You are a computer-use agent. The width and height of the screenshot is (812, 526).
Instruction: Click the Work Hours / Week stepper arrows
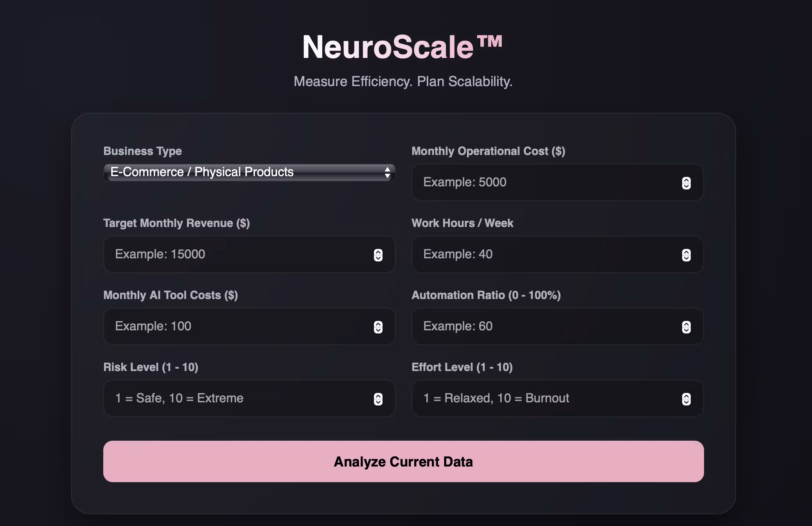pyautogui.click(x=686, y=255)
